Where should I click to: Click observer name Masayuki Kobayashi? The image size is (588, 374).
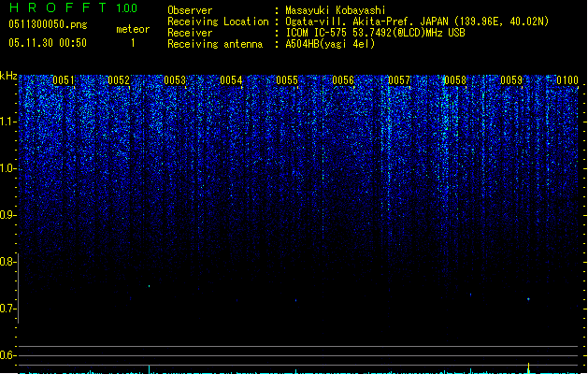point(336,10)
